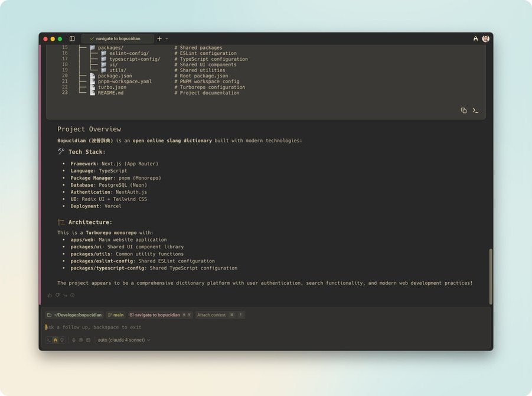Viewport: 532px width, 396px height.
Task: Select the 'navigate to bopucidian' conversation chip
Action: coord(160,315)
